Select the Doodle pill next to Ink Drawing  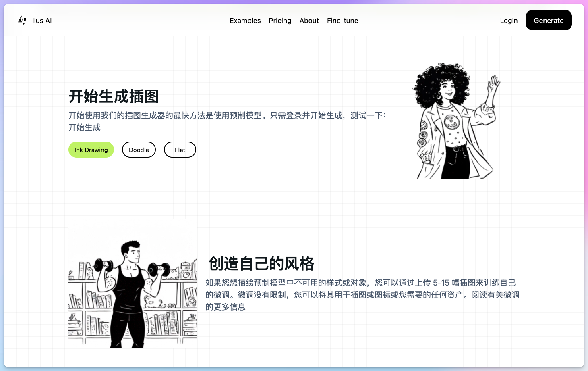tap(139, 150)
